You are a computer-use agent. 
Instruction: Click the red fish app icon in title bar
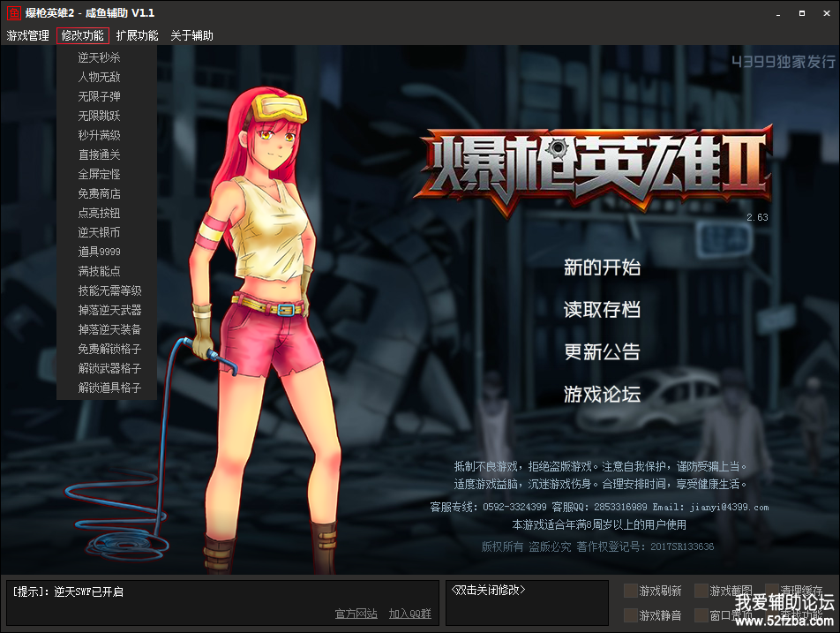[x=13, y=13]
